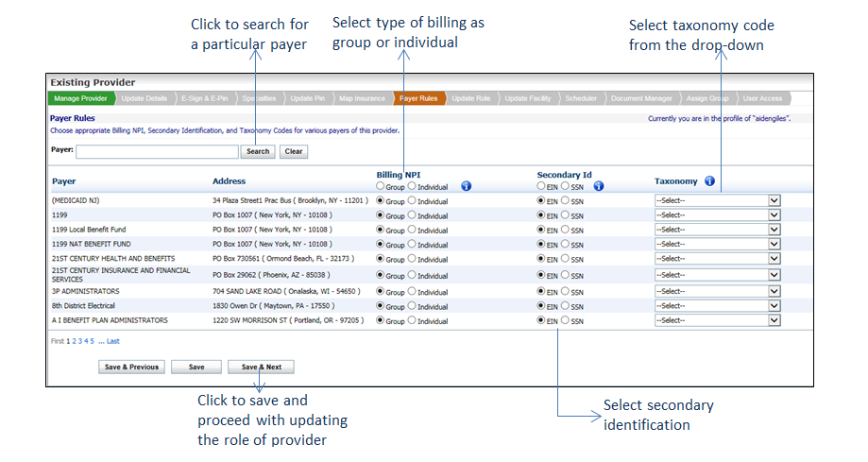Click the info icon beside Taxonomy header
The image size is (868, 462).
(709, 180)
